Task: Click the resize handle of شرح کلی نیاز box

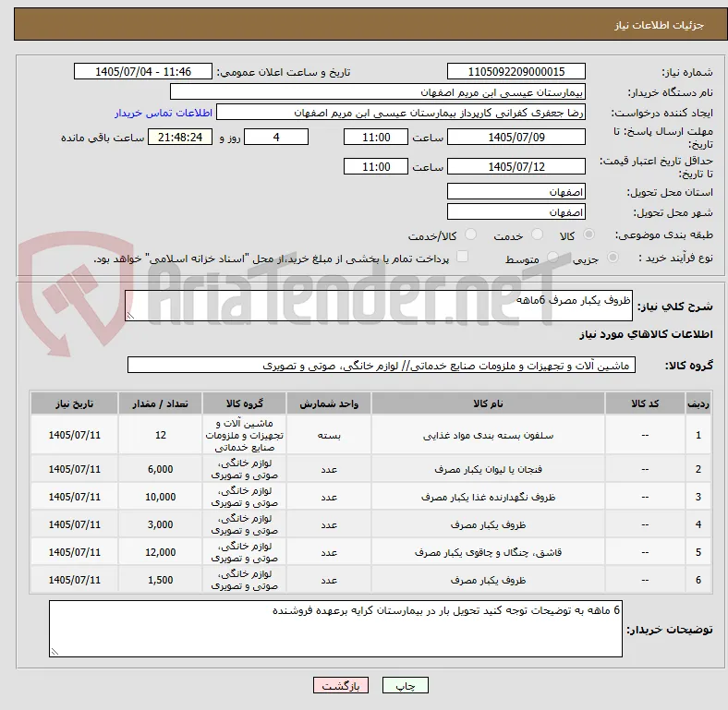Action: tap(130, 316)
